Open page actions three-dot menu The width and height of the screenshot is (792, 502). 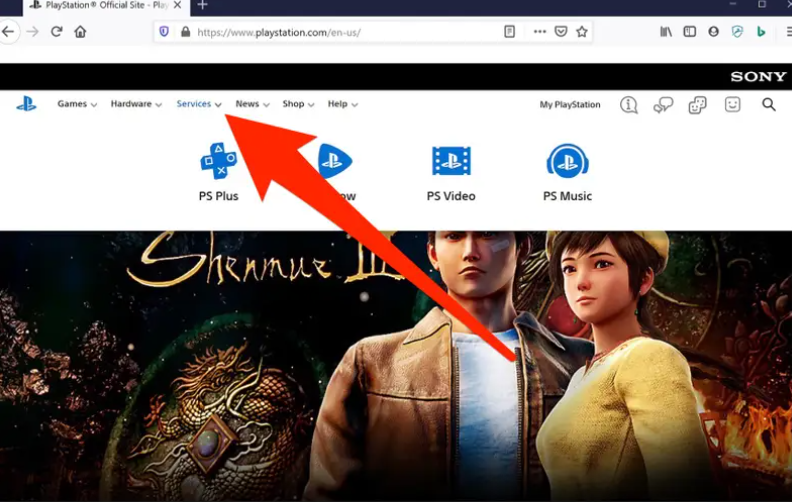(539, 31)
